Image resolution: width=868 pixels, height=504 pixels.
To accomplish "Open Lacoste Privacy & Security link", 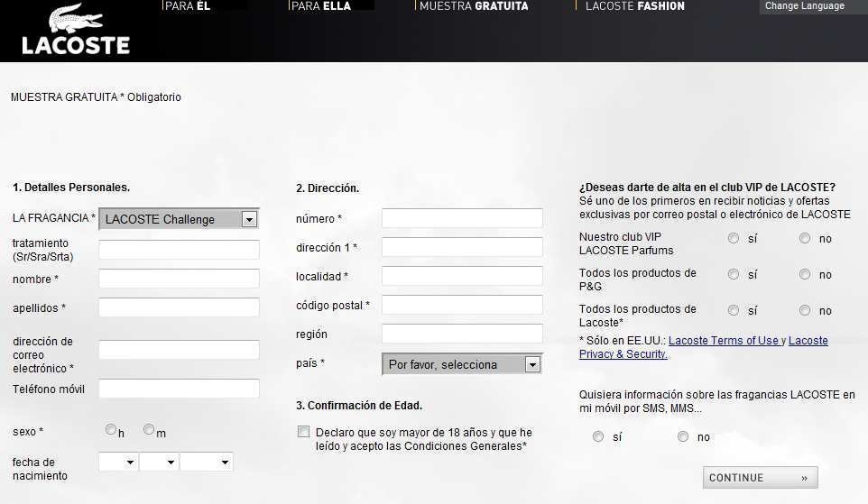I will (x=704, y=347).
